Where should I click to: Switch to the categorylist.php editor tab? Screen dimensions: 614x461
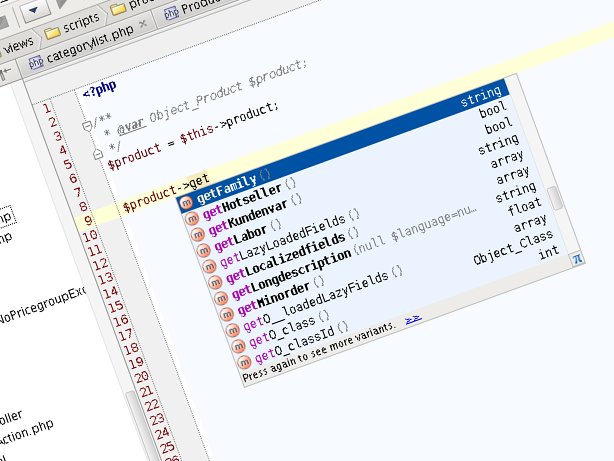(90, 43)
